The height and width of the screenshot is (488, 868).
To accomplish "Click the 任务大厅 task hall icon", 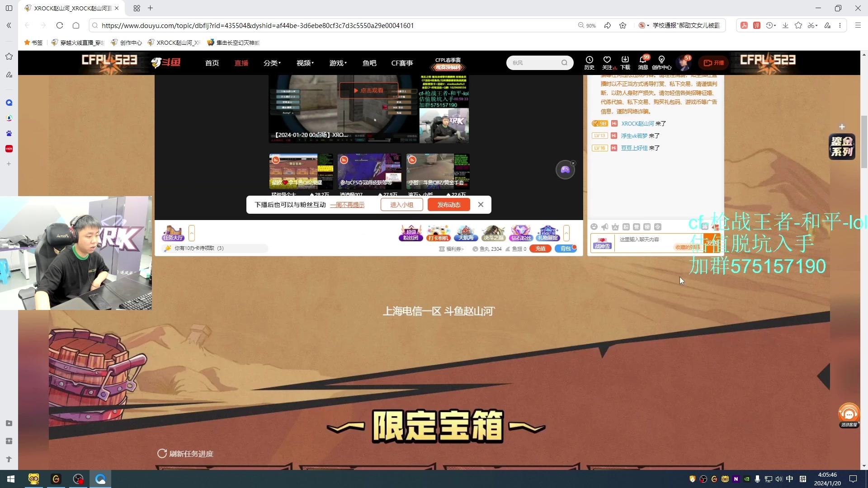I will coord(173,233).
